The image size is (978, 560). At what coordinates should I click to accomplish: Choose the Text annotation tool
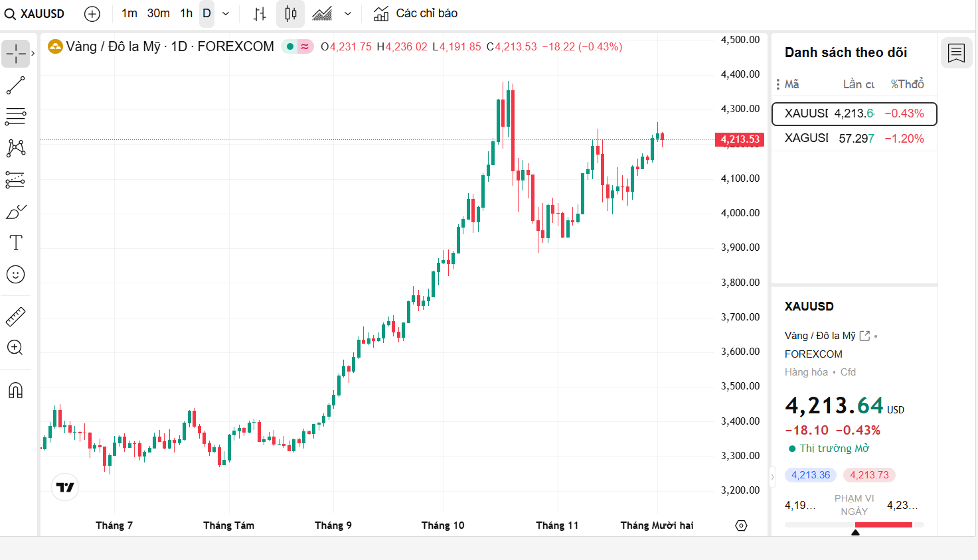coord(16,243)
